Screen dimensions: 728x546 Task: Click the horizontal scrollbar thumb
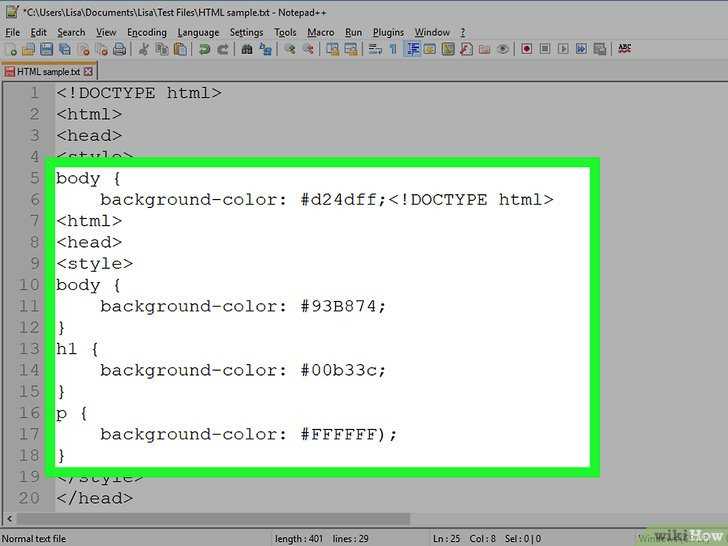pos(214,518)
